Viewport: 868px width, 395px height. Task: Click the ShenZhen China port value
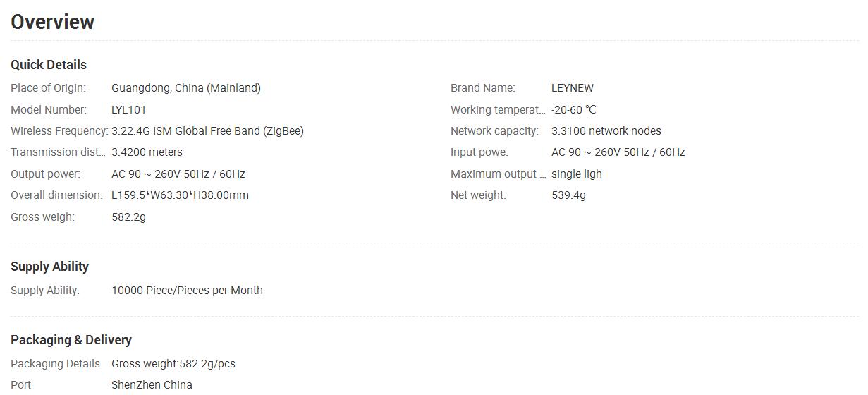click(152, 384)
